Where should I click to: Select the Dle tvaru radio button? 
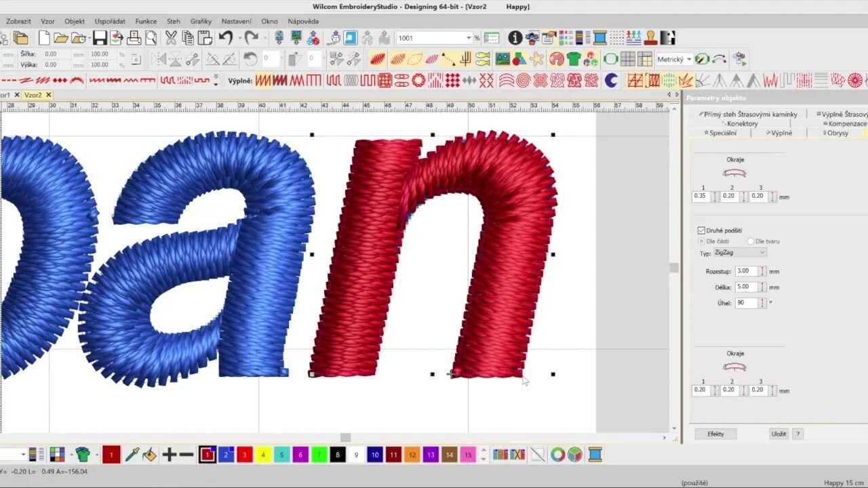click(x=750, y=241)
